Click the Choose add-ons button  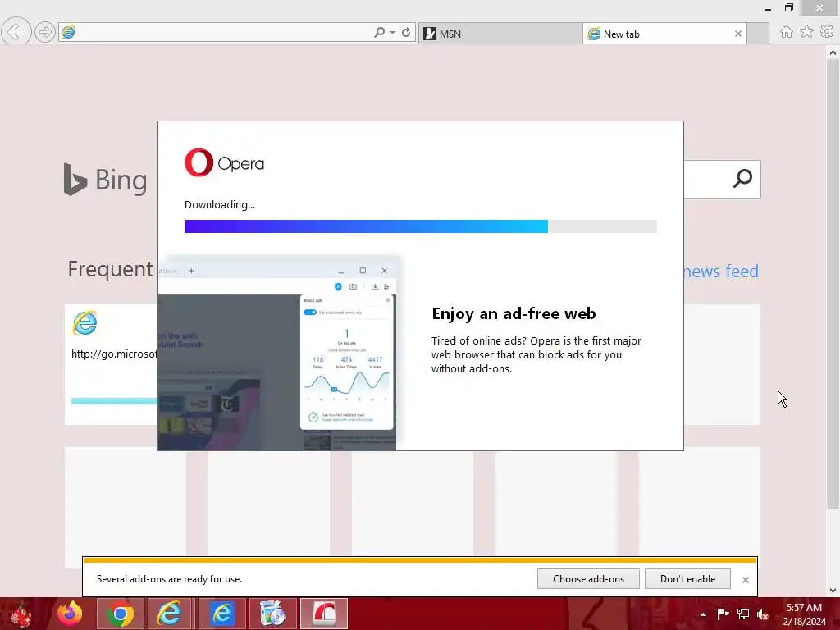pyautogui.click(x=588, y=579)
